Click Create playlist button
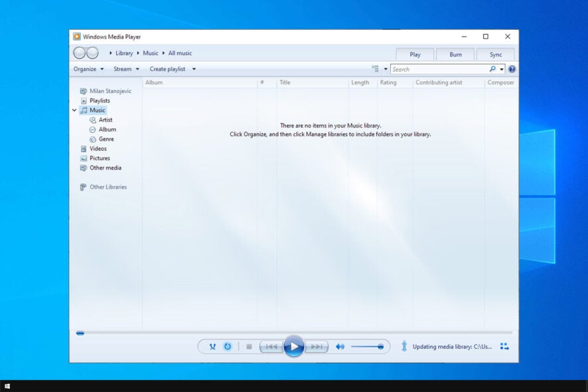This screenshot has height=392, width=588. (167, 69)
